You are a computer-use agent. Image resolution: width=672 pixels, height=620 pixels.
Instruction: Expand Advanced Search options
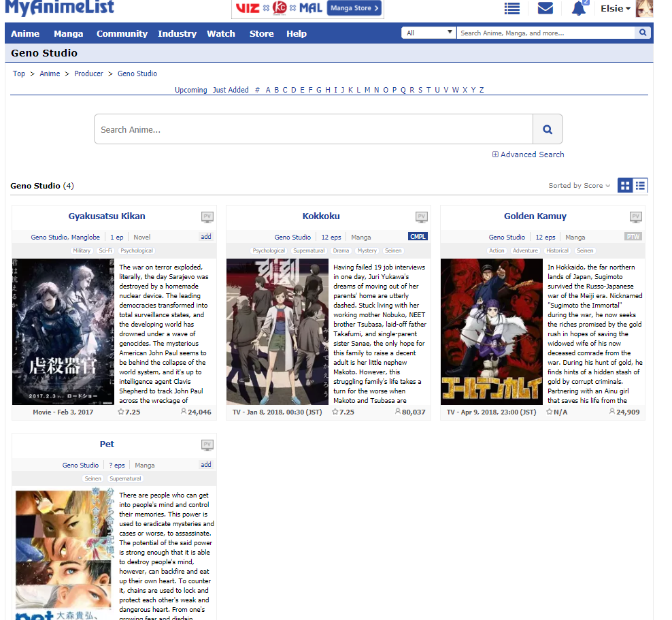pyautogui.click(x=528, y=154)
